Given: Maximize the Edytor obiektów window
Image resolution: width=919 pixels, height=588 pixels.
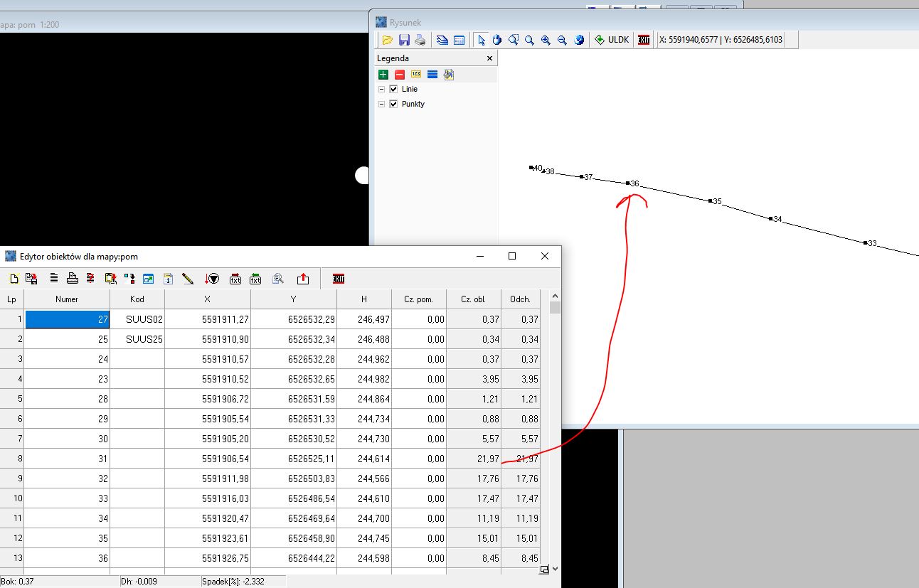Looking at the screenshot, I should (x=511, y=256).
